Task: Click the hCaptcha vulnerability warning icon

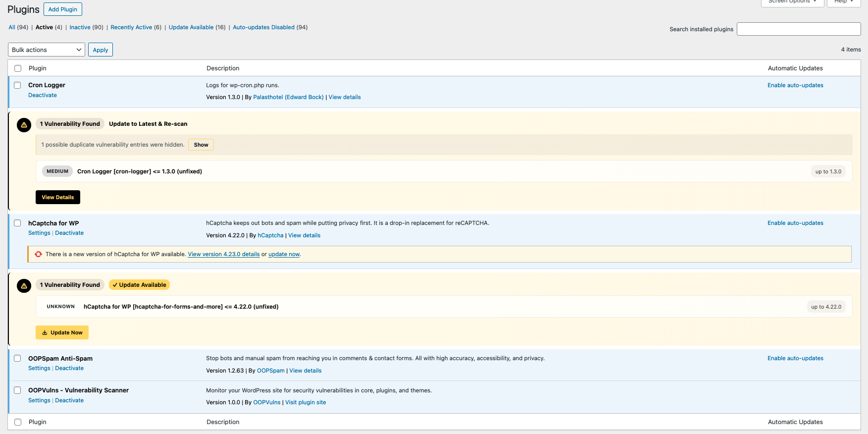Action: [x=24, y=286]
